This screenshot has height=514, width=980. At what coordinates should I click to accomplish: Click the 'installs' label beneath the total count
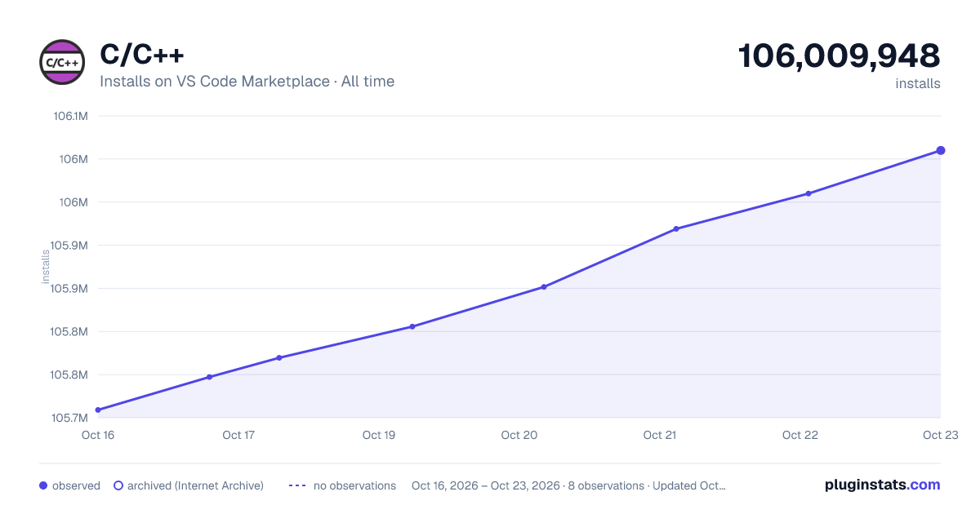[918, 83]
